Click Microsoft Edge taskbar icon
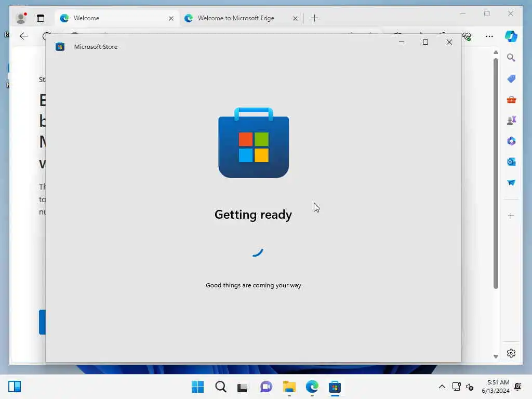Viewport: 532px width, 399px height. (312, 387)
